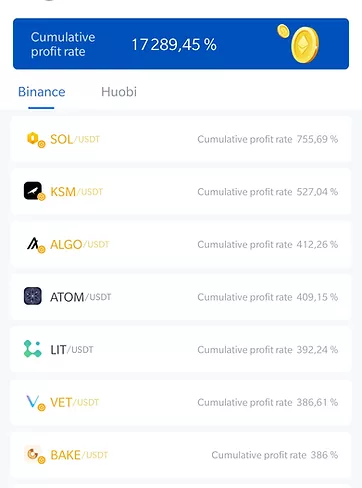Click the Cumulative profit rate banner title
The width and height of the screenshot is (362, 488).
coord(63,44)
